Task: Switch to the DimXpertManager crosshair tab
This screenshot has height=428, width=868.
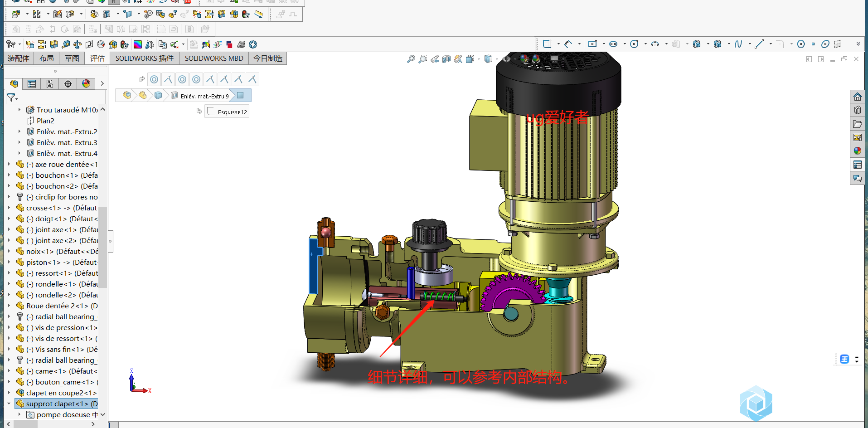Action: [68, 84]
